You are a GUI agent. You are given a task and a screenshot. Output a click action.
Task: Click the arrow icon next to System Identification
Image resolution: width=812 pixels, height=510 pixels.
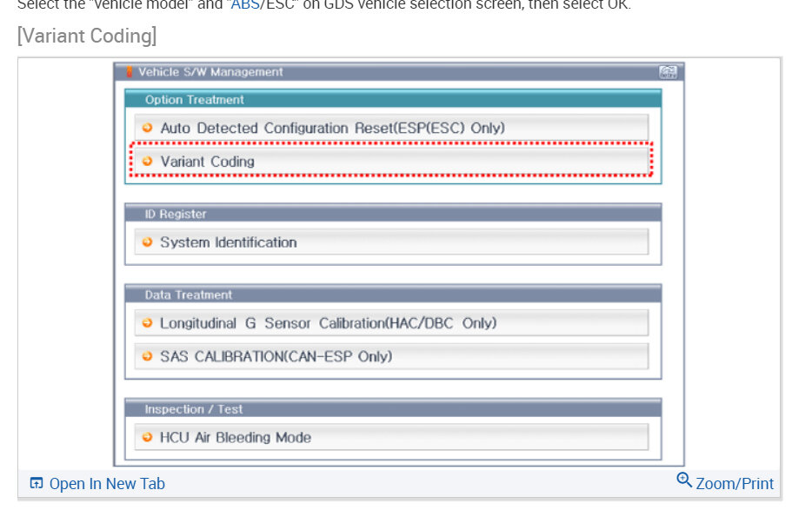(x=147, y=242)
